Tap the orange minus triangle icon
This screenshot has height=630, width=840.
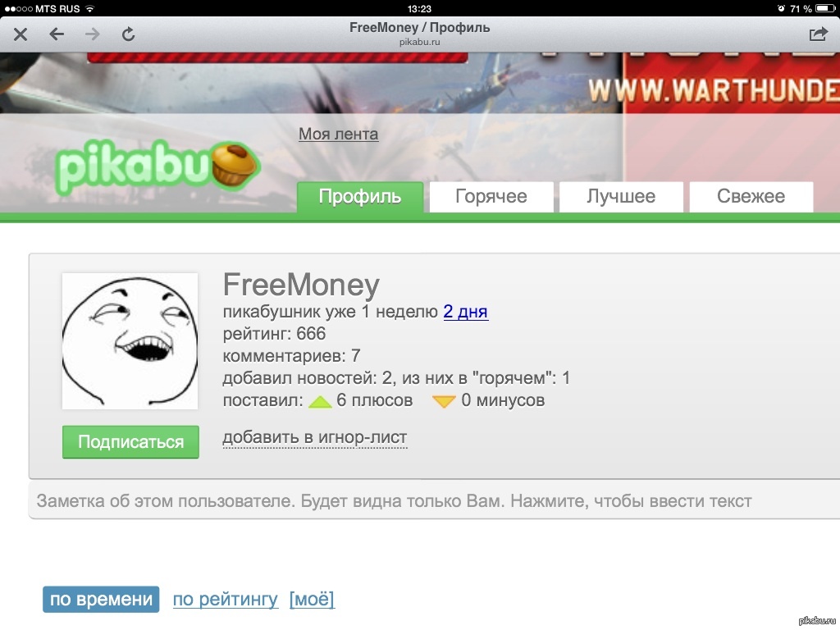point(444,401)
